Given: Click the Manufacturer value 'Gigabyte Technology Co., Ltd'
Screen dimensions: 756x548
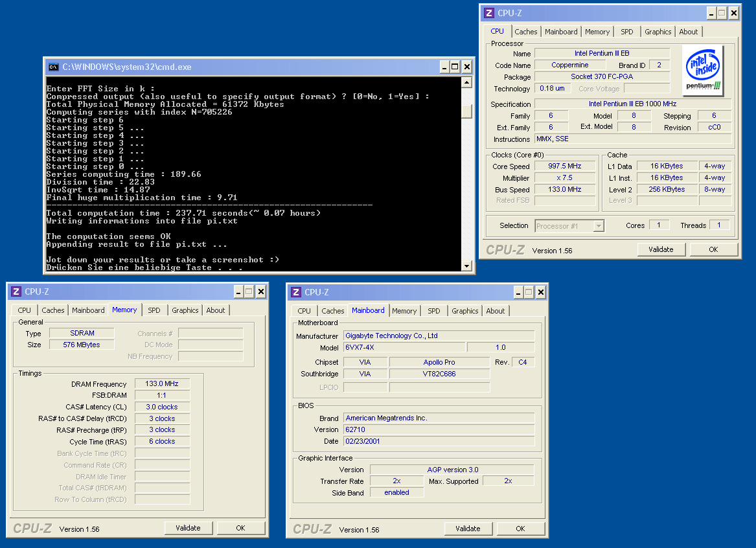Looking at the screenshot, I should point(439,336).
